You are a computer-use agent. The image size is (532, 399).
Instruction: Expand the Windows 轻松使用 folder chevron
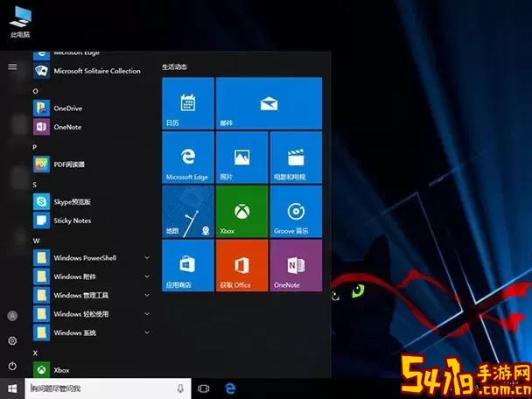pyautogui.click(x=147, y=314)
